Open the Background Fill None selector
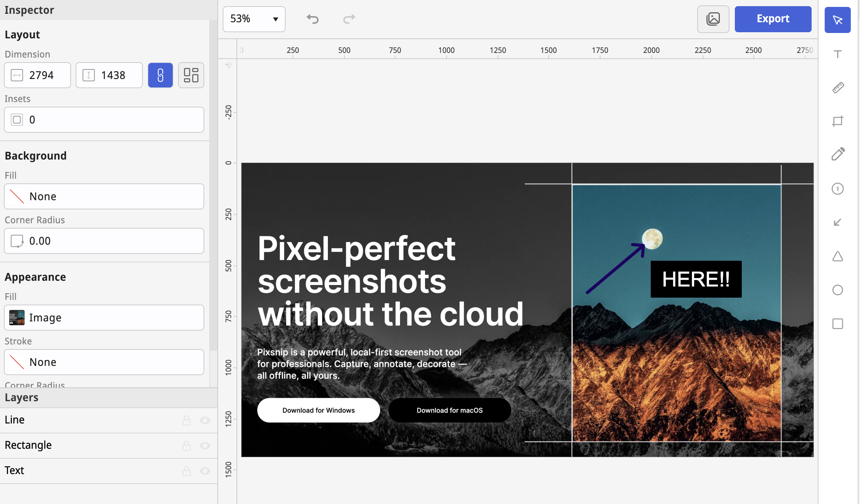The width and height of the screenshot is (860, 504). click(x=104, y=196)
